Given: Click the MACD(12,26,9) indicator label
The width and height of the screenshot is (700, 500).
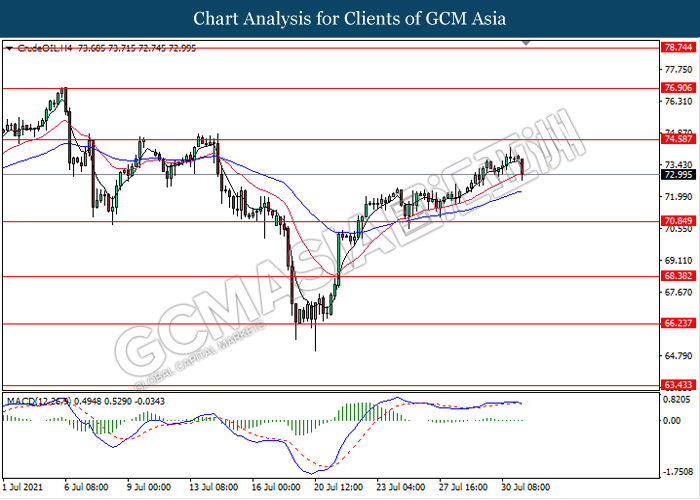Looking at the screenshot, I should click(x=38, y=401).
